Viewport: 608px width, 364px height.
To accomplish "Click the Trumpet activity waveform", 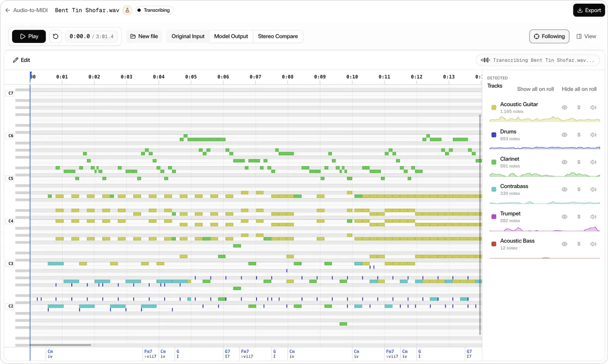I will (545, 229).
